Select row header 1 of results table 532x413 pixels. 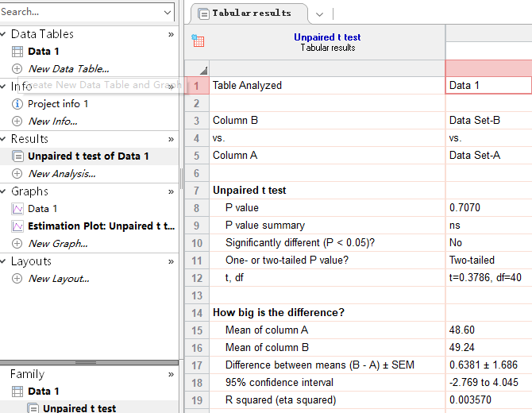197,86
